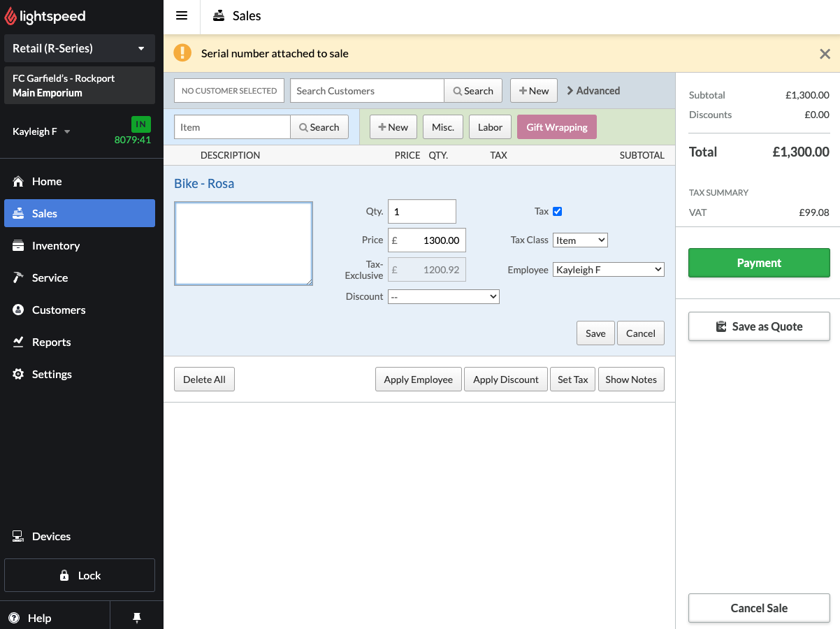Click the Price input field
The height and width of the screenshot is (629, 840).
pyautogui.click(x=427, y=240)
